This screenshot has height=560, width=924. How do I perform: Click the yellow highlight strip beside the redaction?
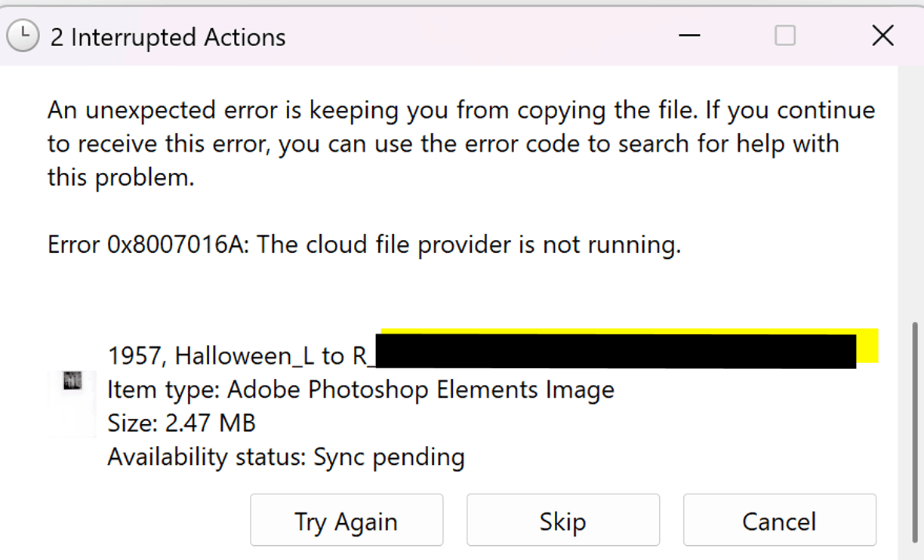point(868,347)
